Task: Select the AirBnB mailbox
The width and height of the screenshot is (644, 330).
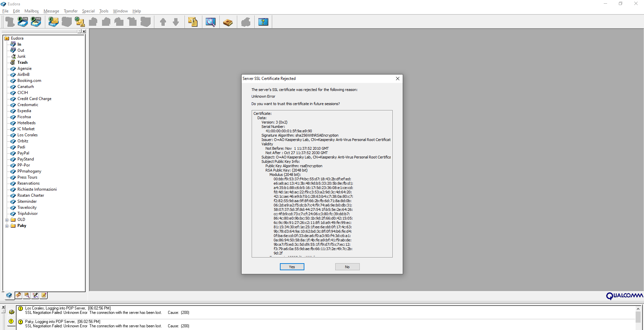Action: pyautogui.click(x=23, y=75)
